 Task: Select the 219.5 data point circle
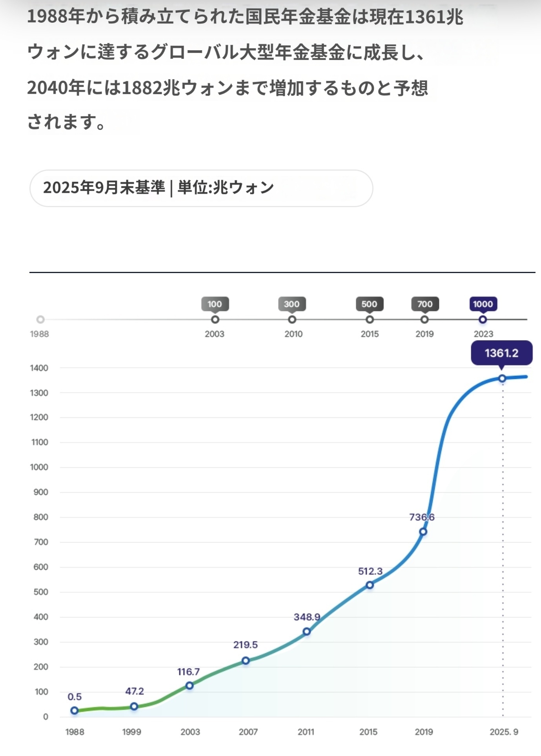coord(246,661)
